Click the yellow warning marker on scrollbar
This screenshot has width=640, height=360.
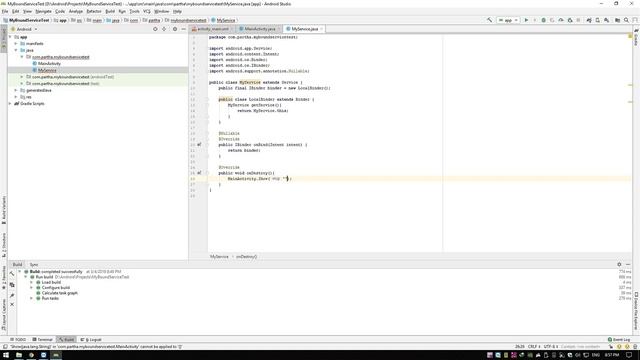point(630,36)
